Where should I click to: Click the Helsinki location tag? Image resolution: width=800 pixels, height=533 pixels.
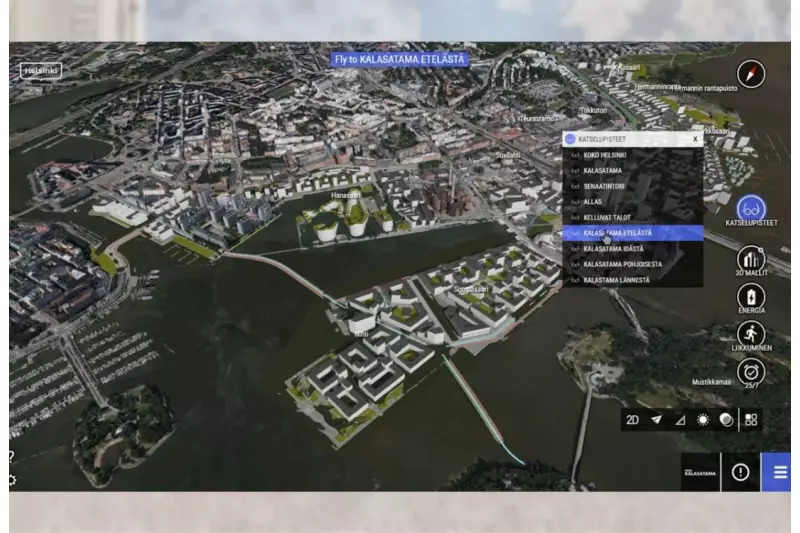point(41,70)
